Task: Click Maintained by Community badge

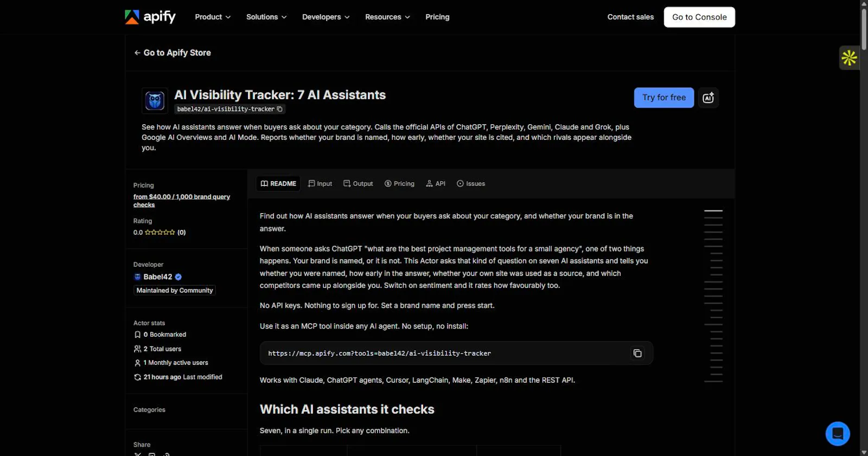Action: point(175,291)
